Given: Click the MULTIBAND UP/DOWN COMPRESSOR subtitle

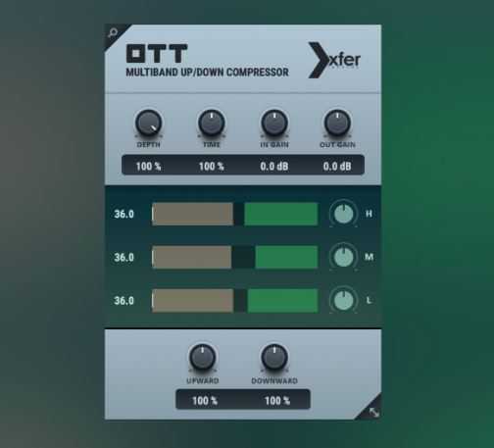Looking at the screenshot, I should 207,73.
